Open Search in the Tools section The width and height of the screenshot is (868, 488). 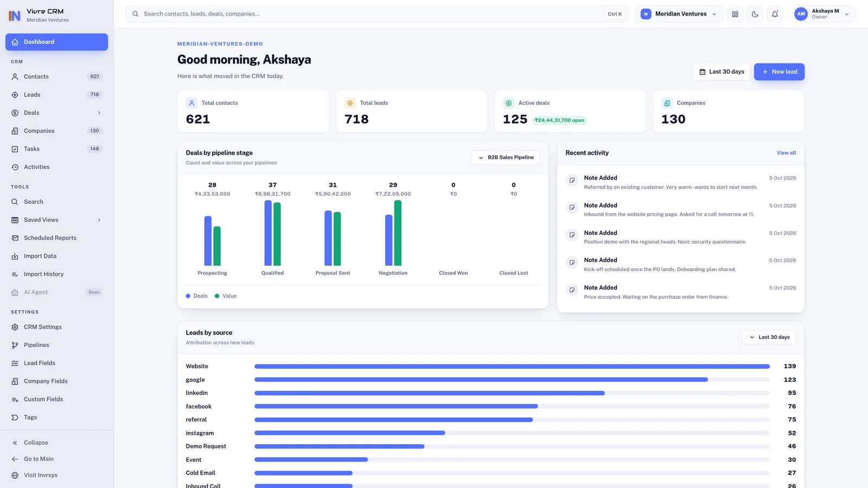(56, 202)
